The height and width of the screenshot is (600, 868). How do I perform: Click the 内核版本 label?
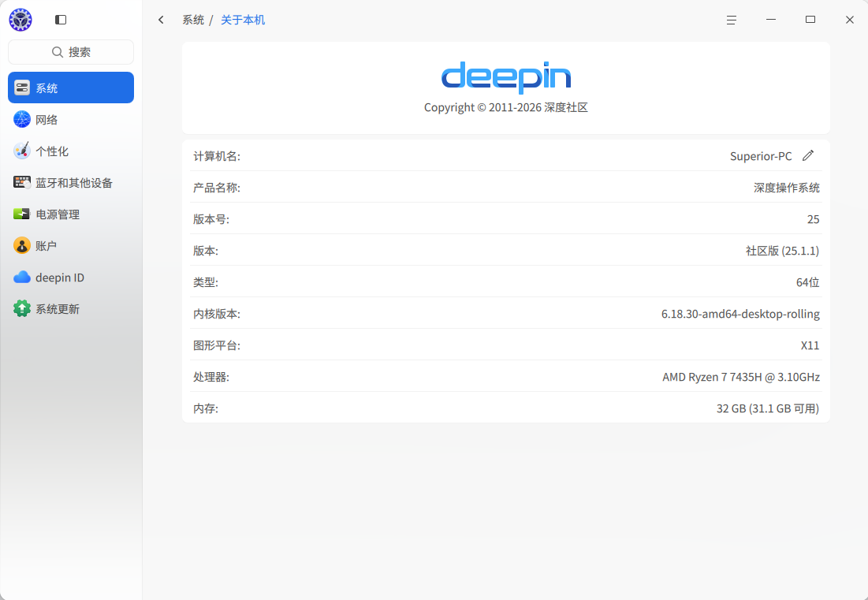click(217, 314)
